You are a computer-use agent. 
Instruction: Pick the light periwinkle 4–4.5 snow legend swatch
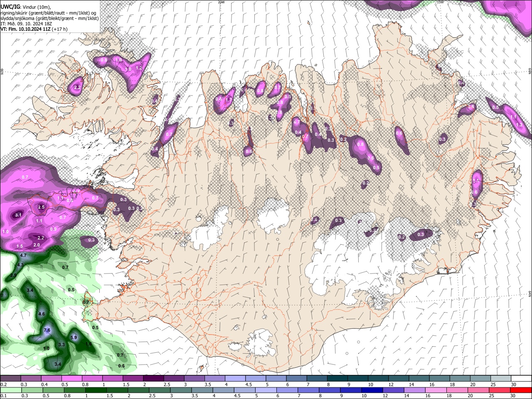tap(235, 379)
